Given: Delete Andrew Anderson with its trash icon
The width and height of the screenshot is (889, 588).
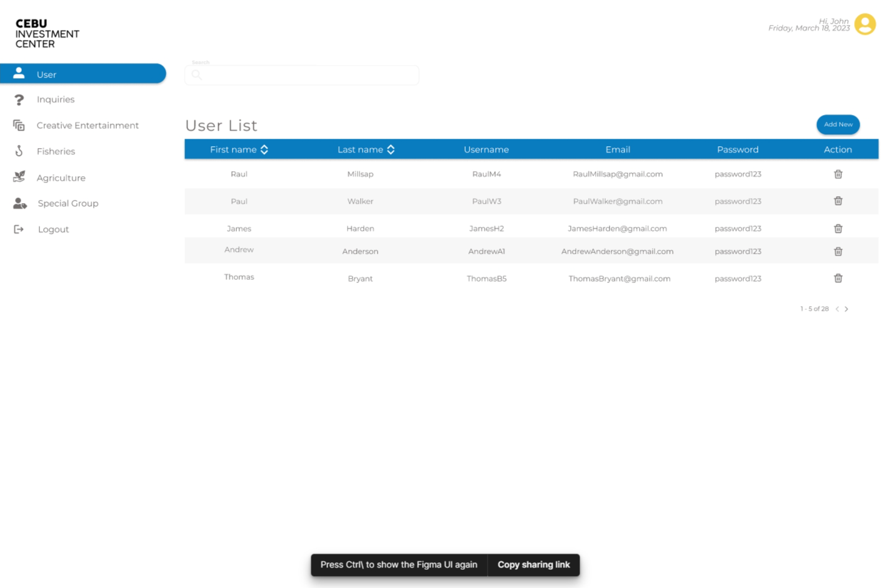Looking at the screenshot, I should pyautogui.click(x=838, y=251).
